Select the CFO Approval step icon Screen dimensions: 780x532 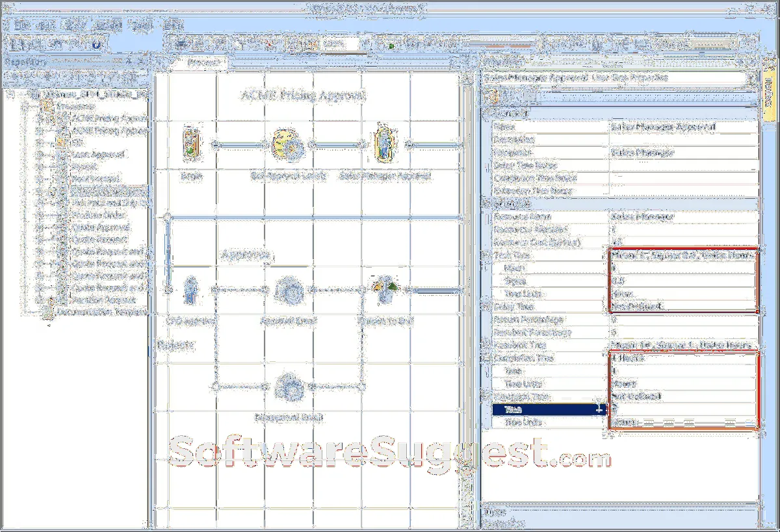[x=190, y=290]
